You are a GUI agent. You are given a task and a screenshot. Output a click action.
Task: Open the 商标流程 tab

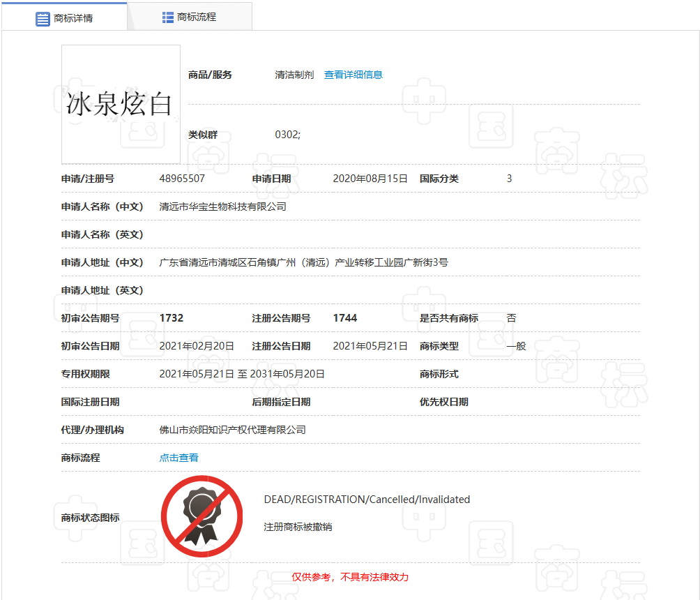190,17
